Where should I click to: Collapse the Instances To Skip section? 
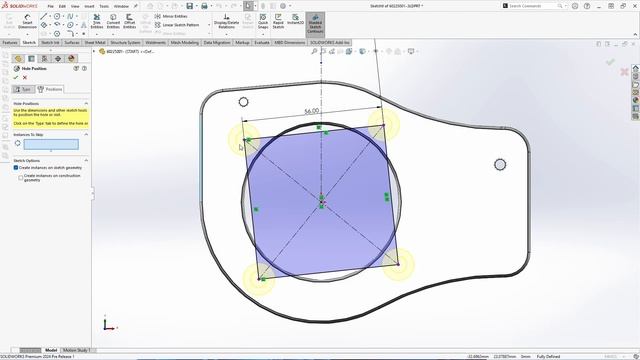click(x=86, y=135)
